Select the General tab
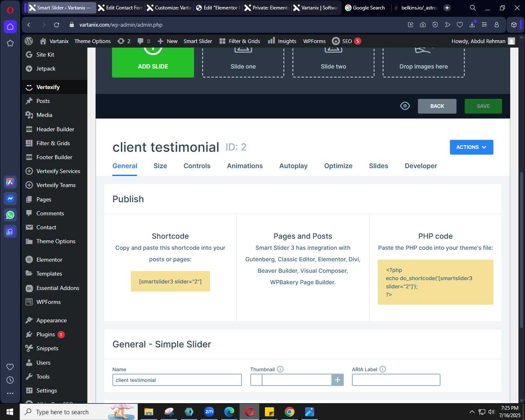The image size is (525, 420). [125, 166]
